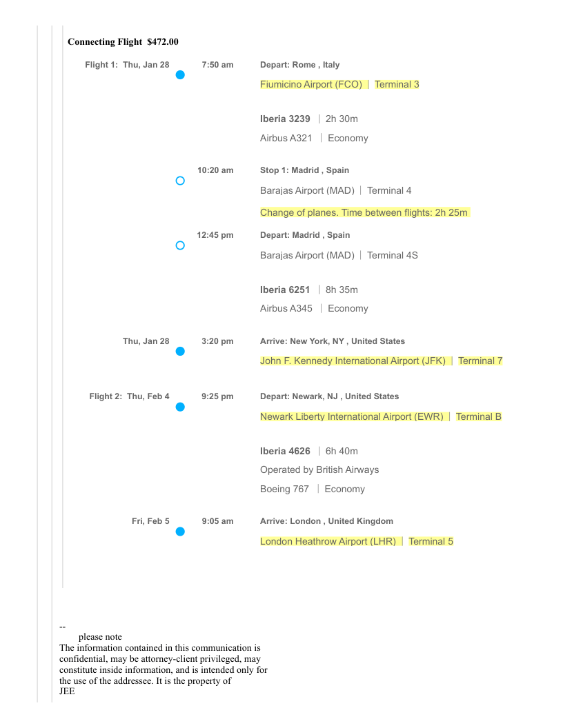The width and height of the screenshot is (563, 728).
Task: Click the blue dot beside 9:25 pm Newark departure
Action: (180, 407)
